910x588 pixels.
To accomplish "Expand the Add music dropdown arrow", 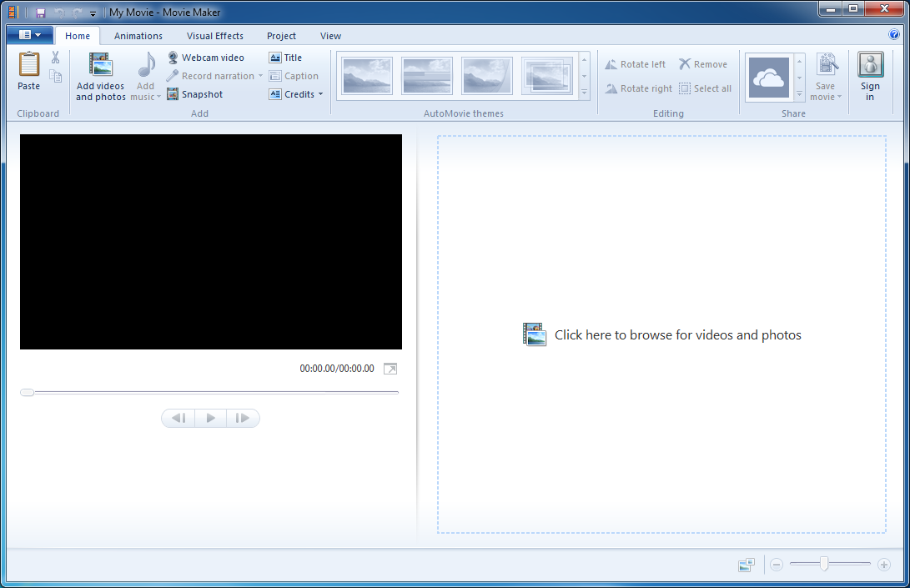I will 158,97.
